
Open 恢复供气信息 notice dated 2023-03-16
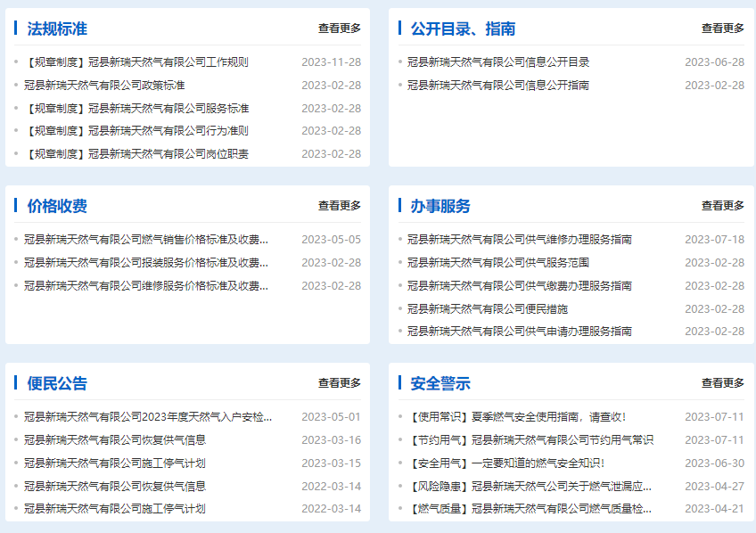[x=115, y=440]
